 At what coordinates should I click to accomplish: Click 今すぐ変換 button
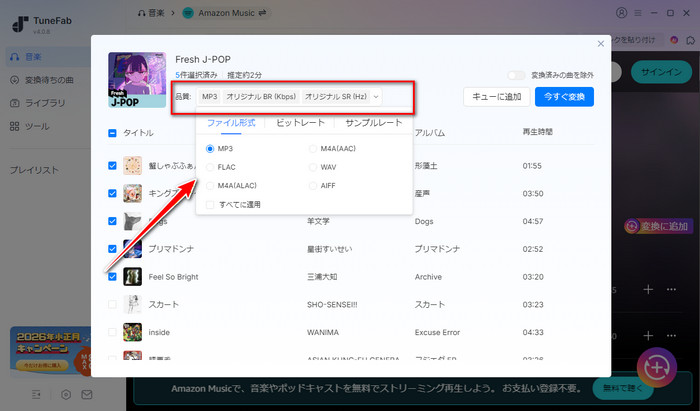[x=564, y=97]
